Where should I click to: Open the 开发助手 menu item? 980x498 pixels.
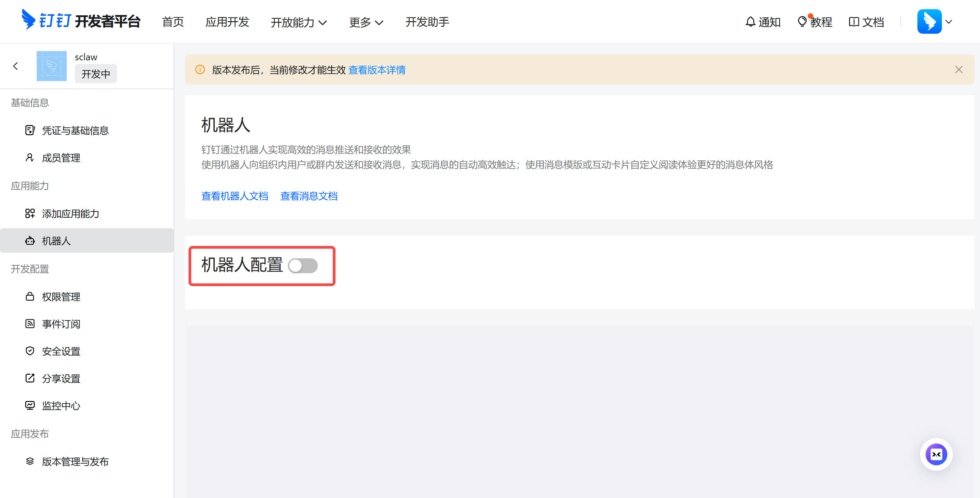click(427, 22)
